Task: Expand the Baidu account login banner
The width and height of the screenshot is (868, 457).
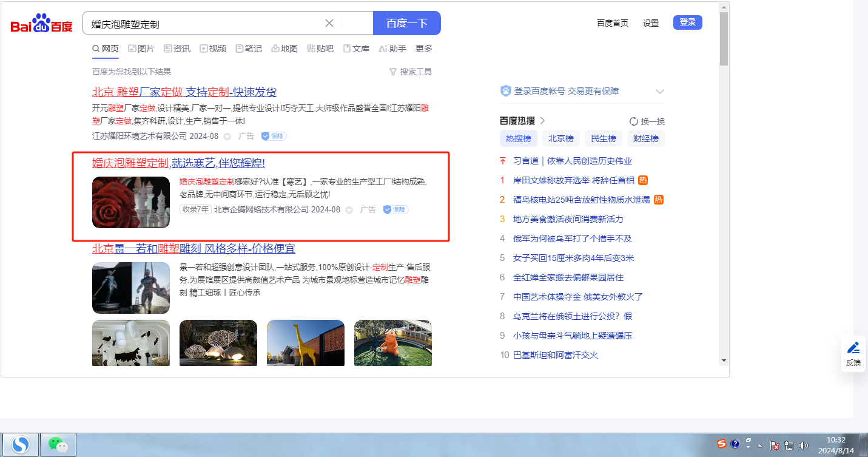Action: (x=660, y=91)
